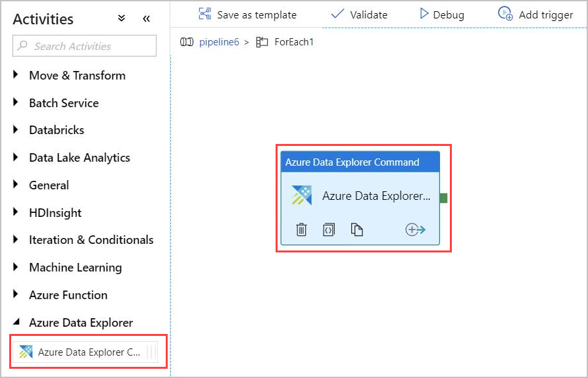Delete the Azure Data Explorer Command activity

tap(301, 229)
